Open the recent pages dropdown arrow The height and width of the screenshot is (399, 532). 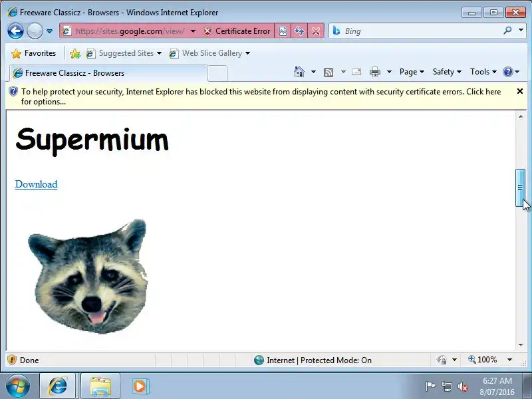tap(49, 31)
